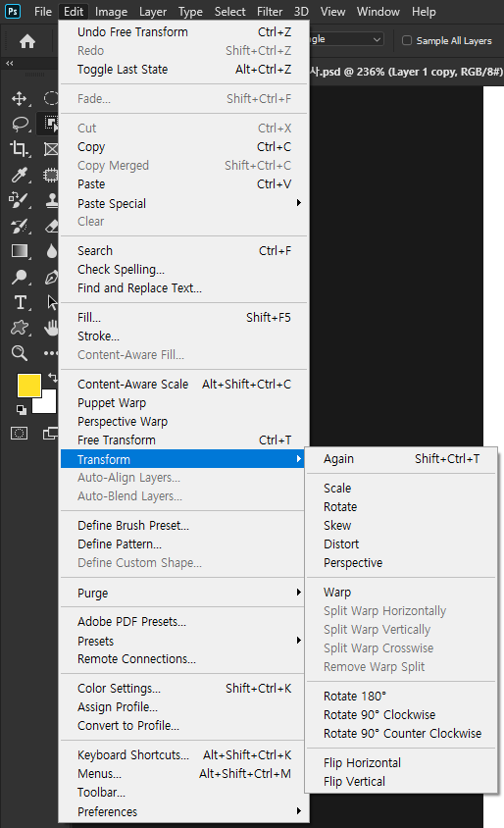
Task: Select the Elliptical Marquee tool
Action: (51, 98)
